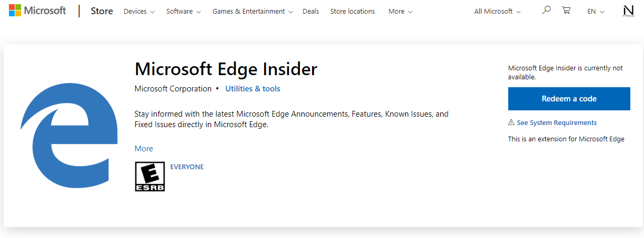Open the search magnifier icon

[546, 11]
